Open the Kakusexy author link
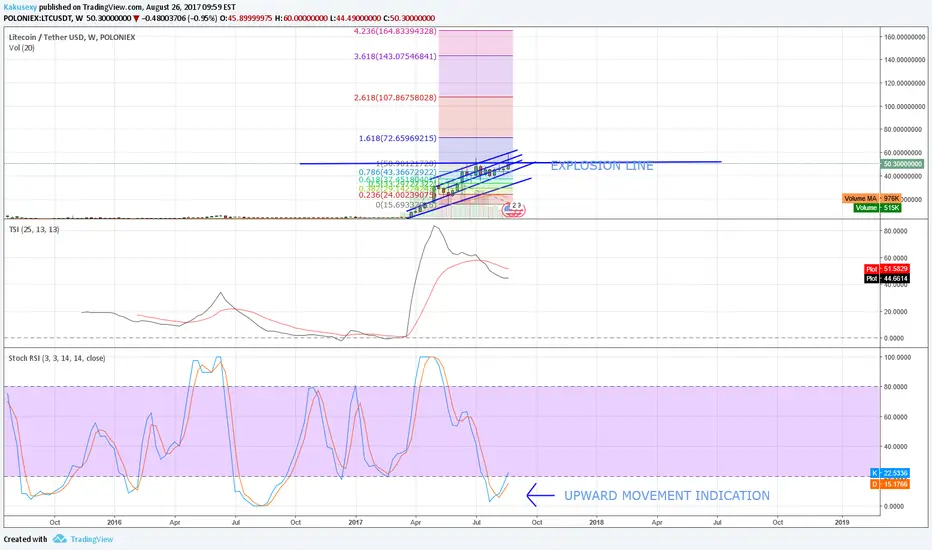The height and width of the screenshot is (550, 932). [20, 8]
